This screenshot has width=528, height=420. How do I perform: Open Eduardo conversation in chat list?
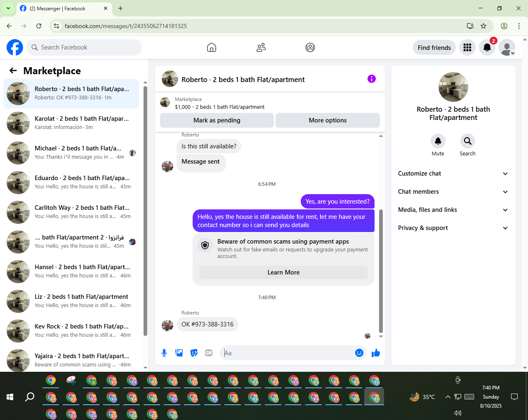(71, 183)
